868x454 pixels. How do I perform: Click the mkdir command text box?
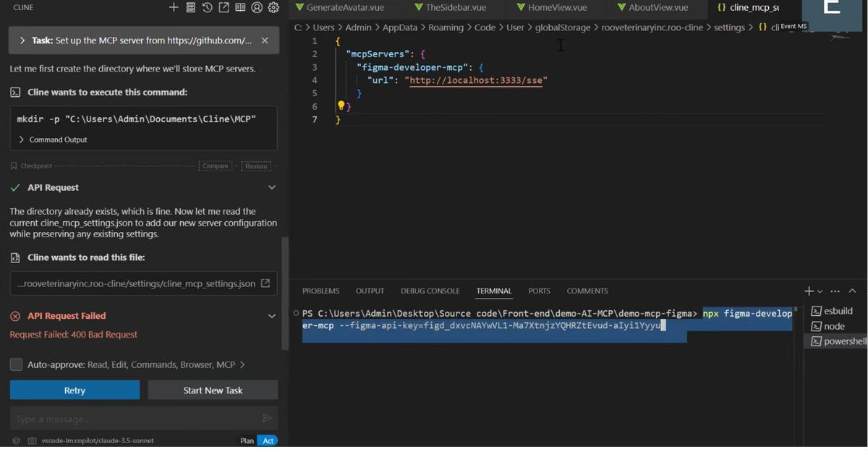(144, 119)
